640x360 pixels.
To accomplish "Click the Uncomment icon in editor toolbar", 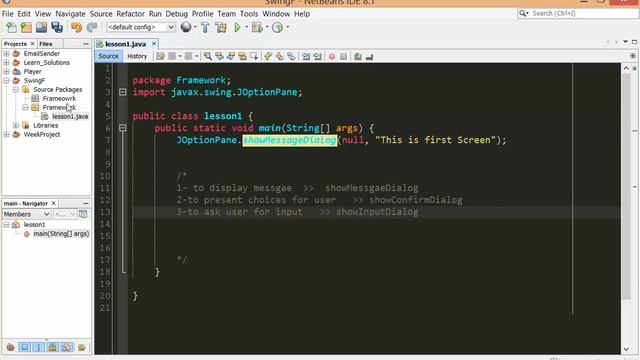I will 369,56.
